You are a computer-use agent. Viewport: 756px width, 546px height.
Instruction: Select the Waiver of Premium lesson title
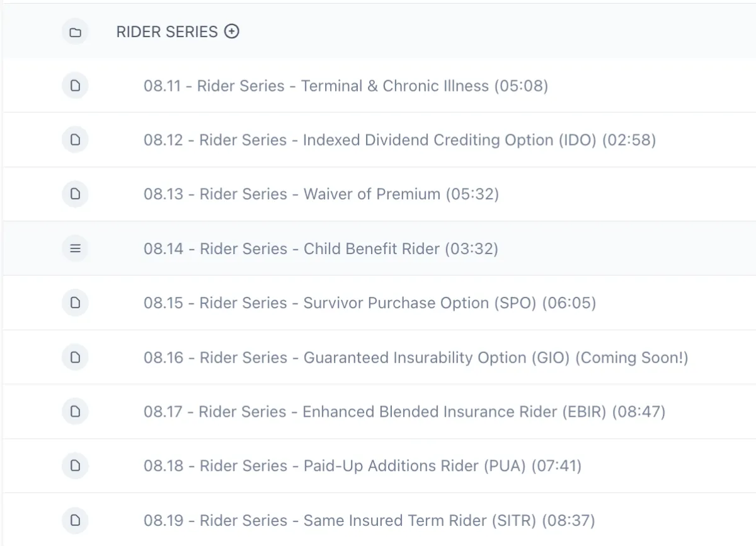[x=321, y=194]
